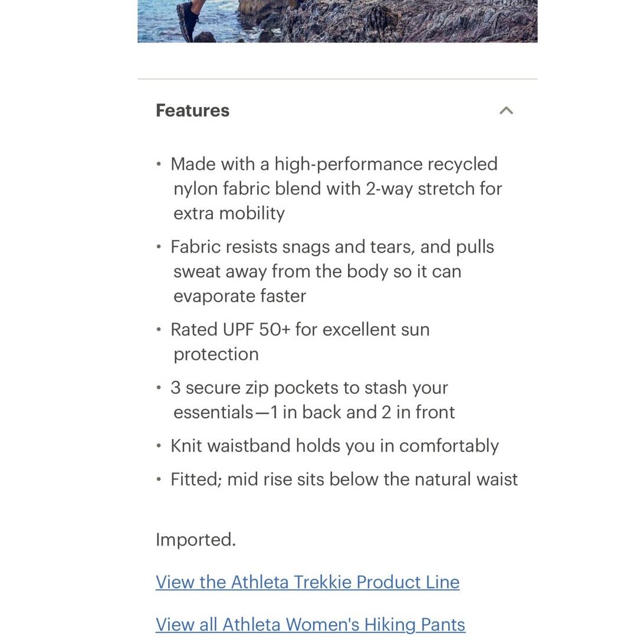Image resolution: width=644 pixels, height=644 pixels.
Task: Click the 'sweat away from the body' line
Action: point(281,271)
